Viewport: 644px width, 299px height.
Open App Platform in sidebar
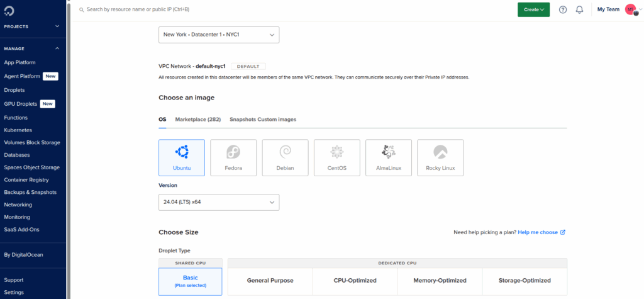tap(19, 62)
